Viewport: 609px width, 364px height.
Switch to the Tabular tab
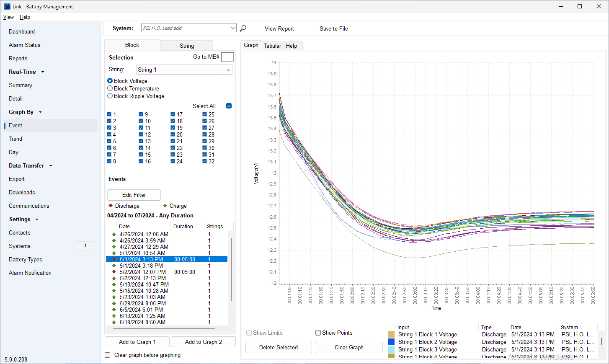click(272, 46)
